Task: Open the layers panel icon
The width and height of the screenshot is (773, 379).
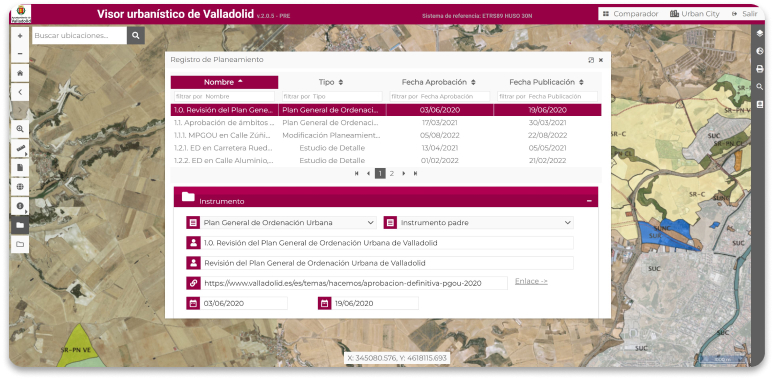Action: 760,34
